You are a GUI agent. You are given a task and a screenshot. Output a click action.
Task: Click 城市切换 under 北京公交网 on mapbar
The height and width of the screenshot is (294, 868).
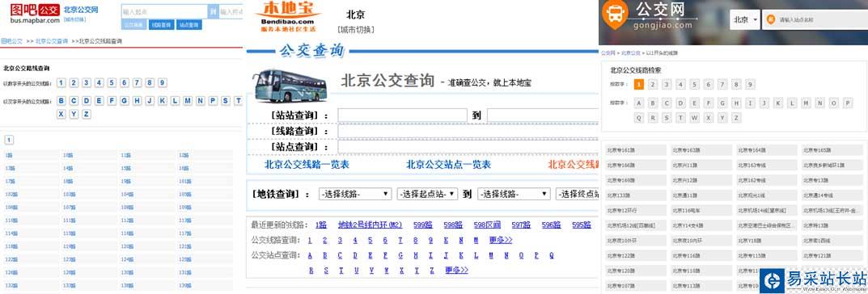point(74,19)
